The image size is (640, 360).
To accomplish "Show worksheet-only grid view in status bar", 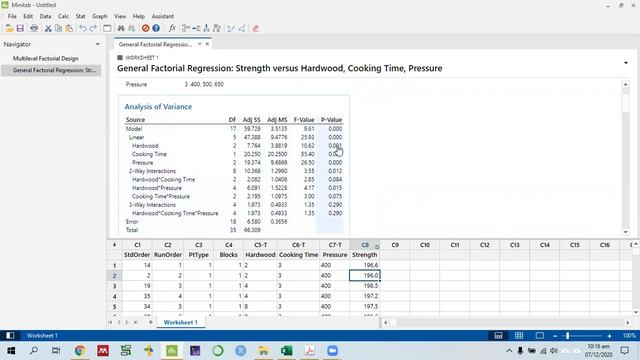I will pyautogui.click(x=519, y=336).
